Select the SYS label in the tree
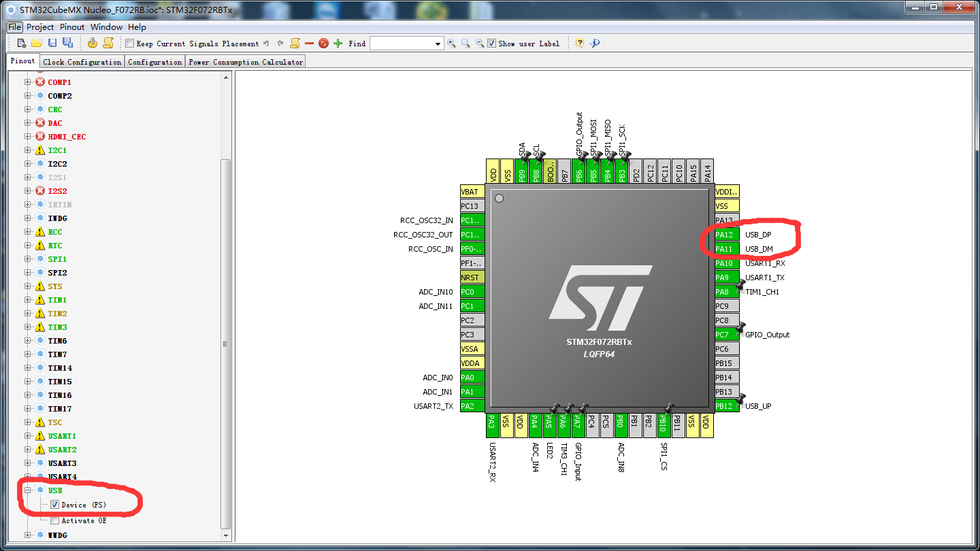This screenshot has height=551, width=980. point(55,286)
